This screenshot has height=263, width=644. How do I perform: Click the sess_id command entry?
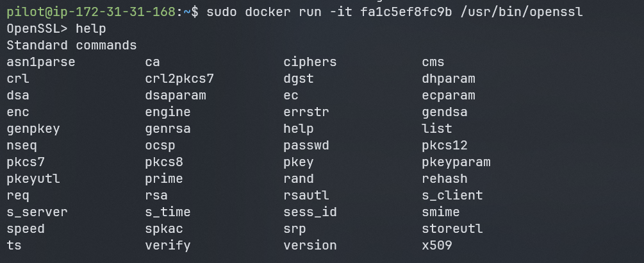pos(310,212)
